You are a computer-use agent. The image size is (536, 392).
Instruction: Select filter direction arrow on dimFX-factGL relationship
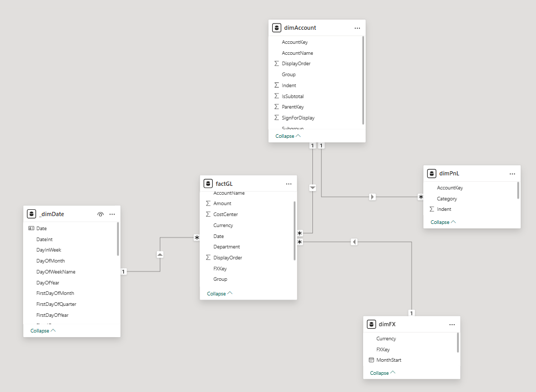[354, 242]
